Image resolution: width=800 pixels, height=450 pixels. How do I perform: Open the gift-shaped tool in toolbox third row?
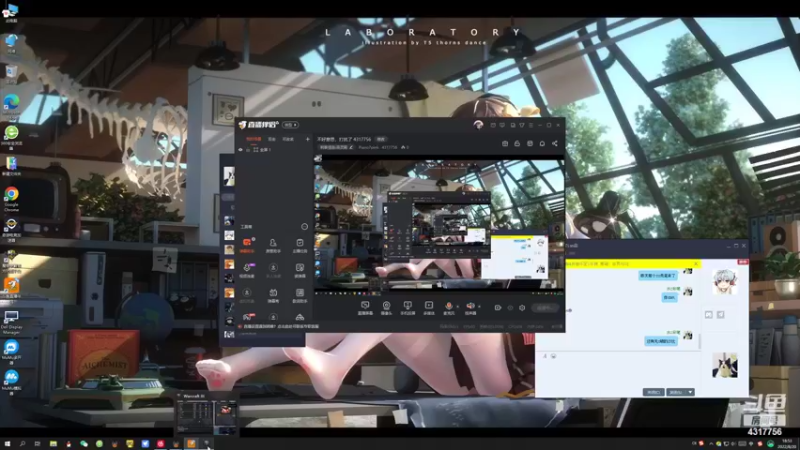coord(273,295)
